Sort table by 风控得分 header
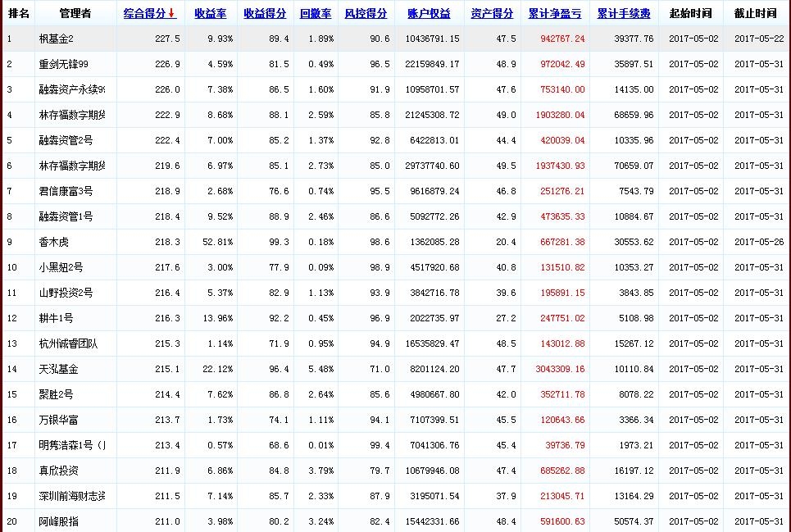791x532 pixels. (366, 14)
